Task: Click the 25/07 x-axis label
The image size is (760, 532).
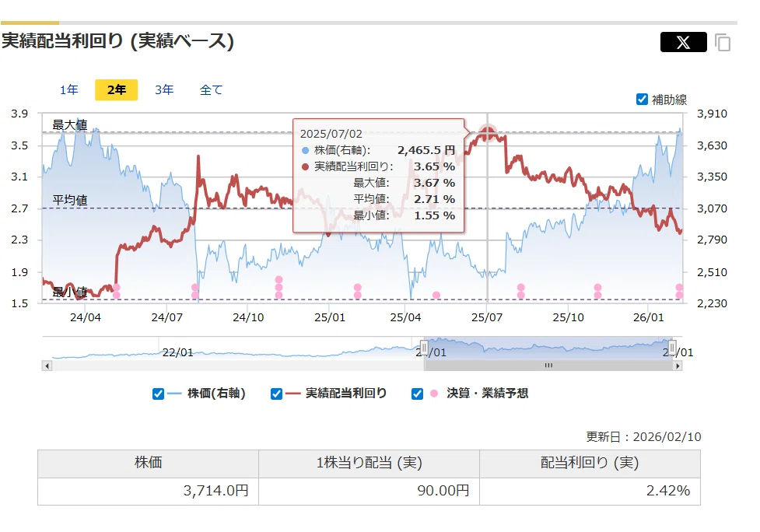Action: tap(487, 318)
